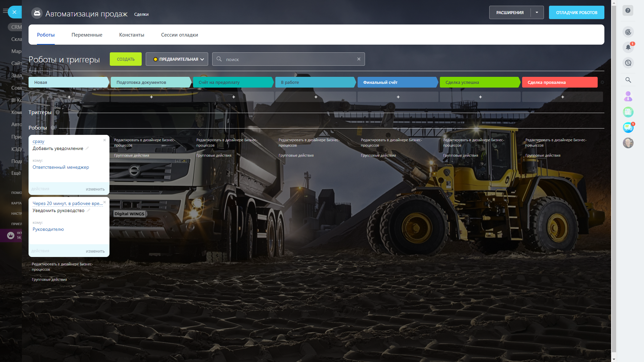Open the ПРЕДВАРИТЕЛЬНАЯ pipeline dropdown

tap(177, 59)
